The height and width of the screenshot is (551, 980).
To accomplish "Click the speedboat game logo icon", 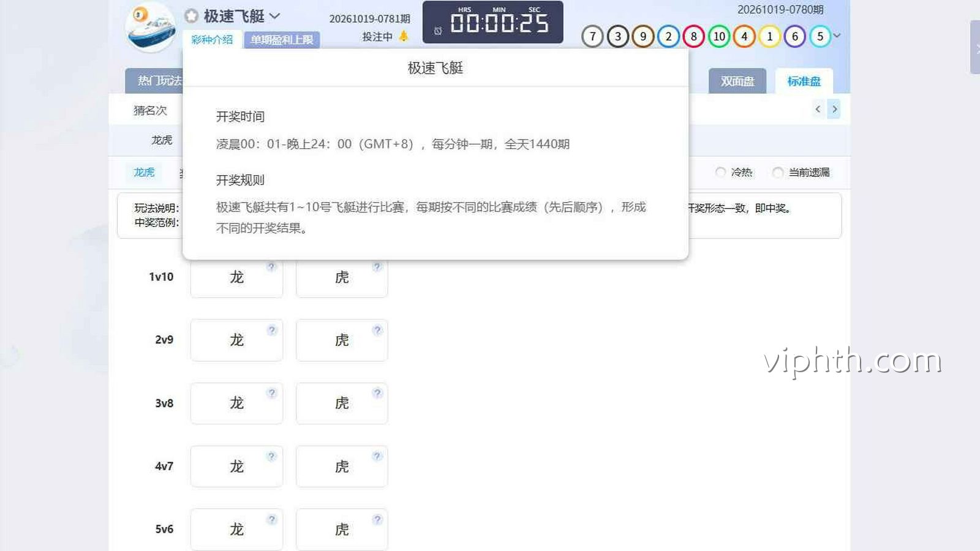I will 151,27.
